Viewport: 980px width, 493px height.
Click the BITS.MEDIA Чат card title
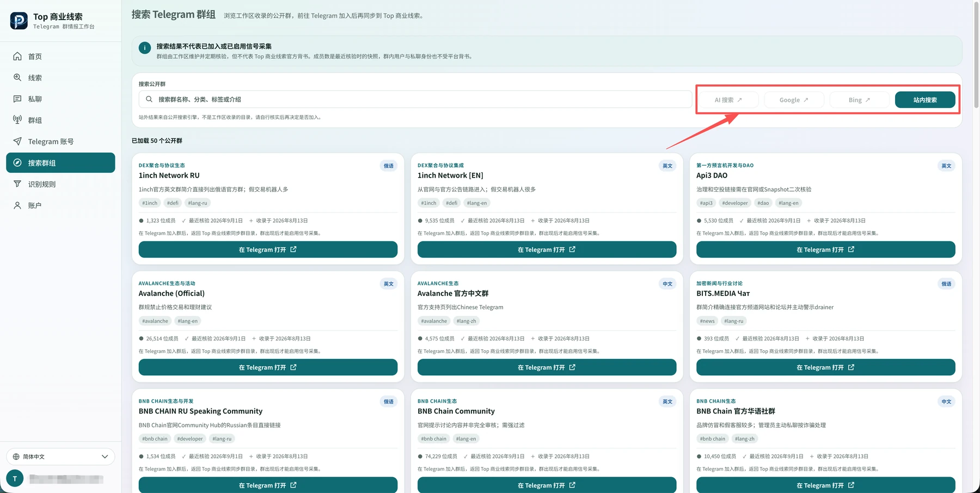coord(723,294)
